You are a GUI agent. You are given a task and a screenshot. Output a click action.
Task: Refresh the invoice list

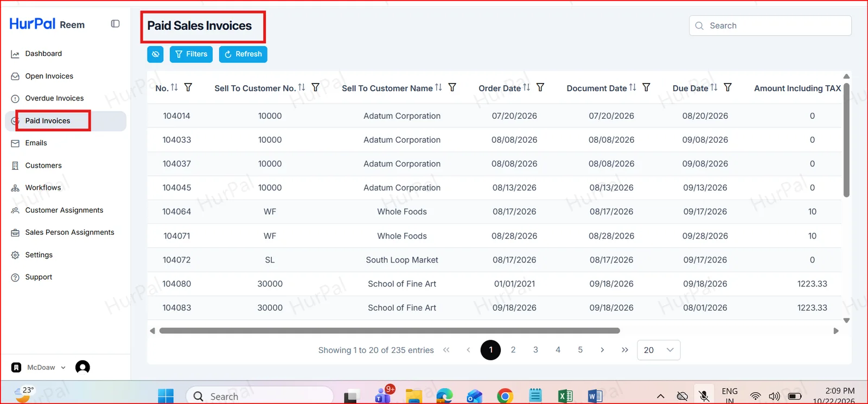click(243, 54)
